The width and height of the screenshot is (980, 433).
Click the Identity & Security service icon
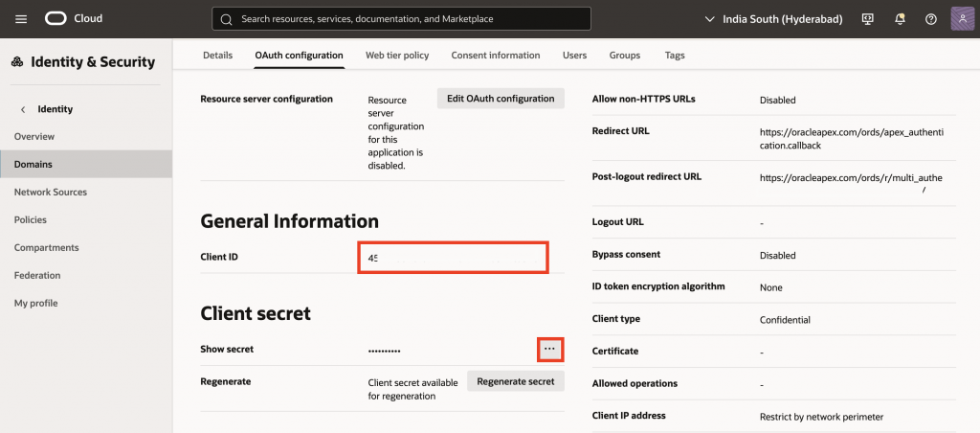coord(17,62)
